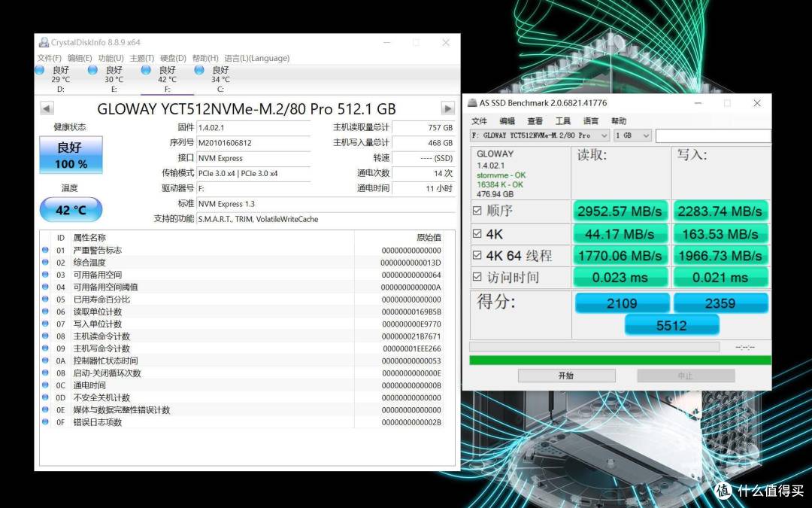The height and width of the screenshot is (508, 812).
Task: Click 4K 64 write result 1966.73 MB/s
Action: (720, 256)
